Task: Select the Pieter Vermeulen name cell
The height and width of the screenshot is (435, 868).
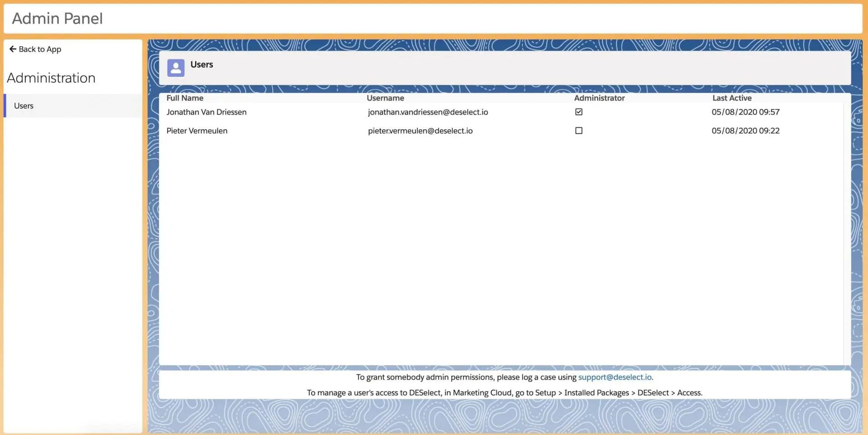Action: coord(197,131)
